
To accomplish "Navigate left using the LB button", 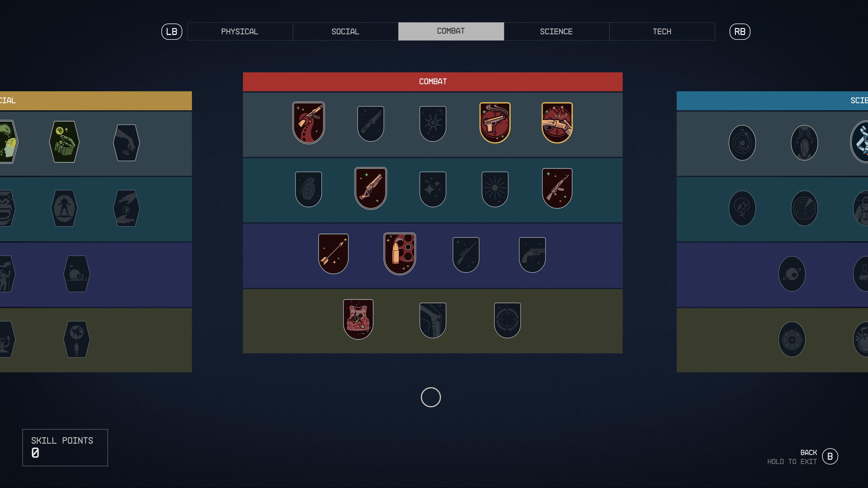I will pos(172,31).
